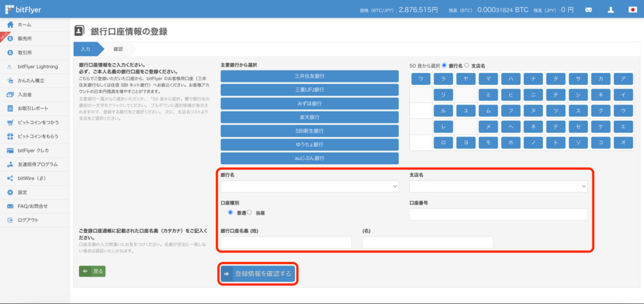Click the みずほ銀行 button
644x304 pixels.
click(309, 103)
